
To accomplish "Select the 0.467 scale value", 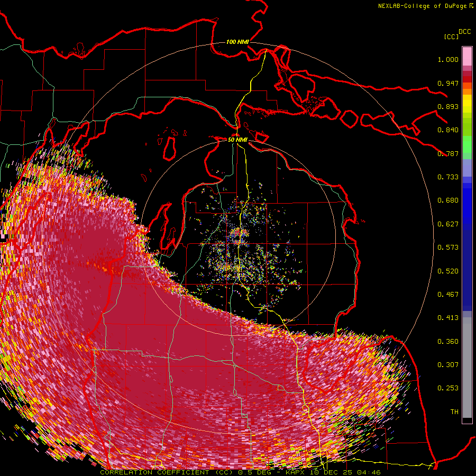I will click(x=448, y=295).
